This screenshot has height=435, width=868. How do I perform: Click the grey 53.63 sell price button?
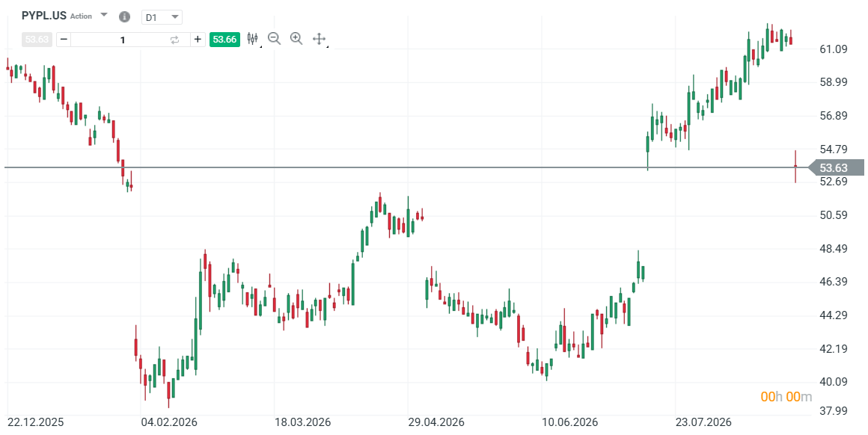(37, 40)
